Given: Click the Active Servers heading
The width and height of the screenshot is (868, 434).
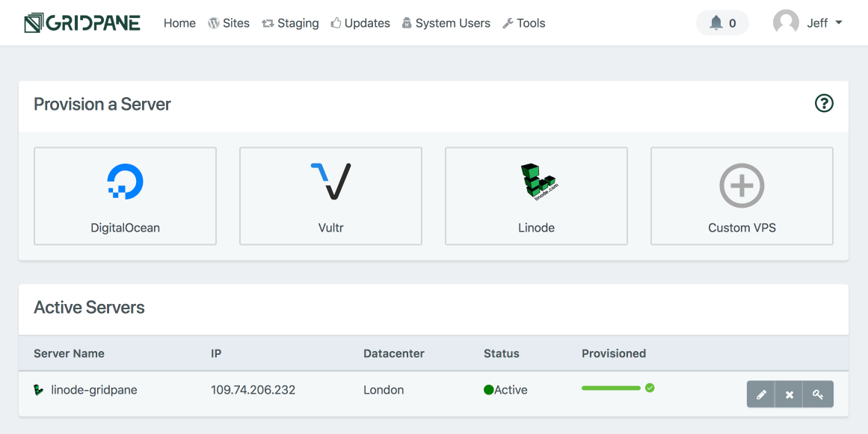Looking at the screenshot, I should point(89,308).
